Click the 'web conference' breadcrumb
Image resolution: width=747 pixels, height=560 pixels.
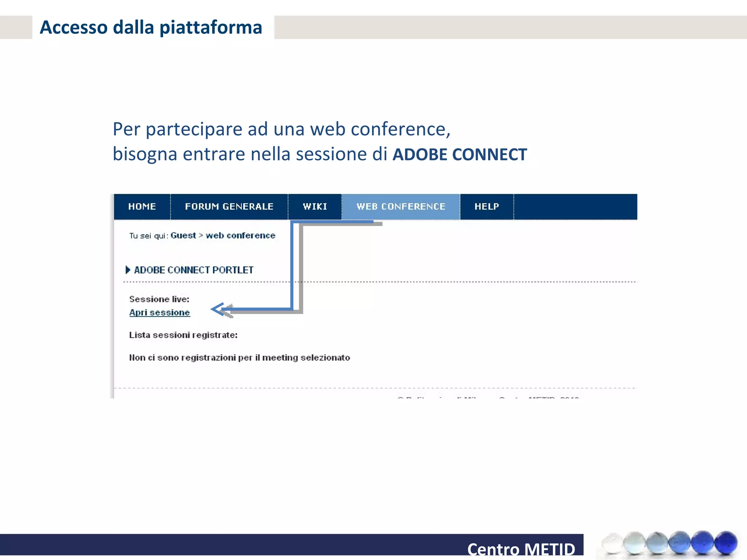(x=240, y=236)
